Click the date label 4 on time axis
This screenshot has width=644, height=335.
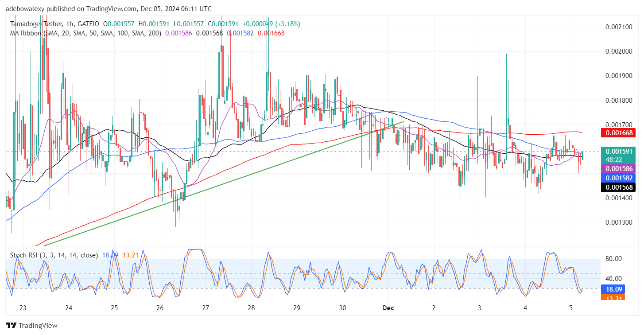pyautogui.click(x=525, y=308)
